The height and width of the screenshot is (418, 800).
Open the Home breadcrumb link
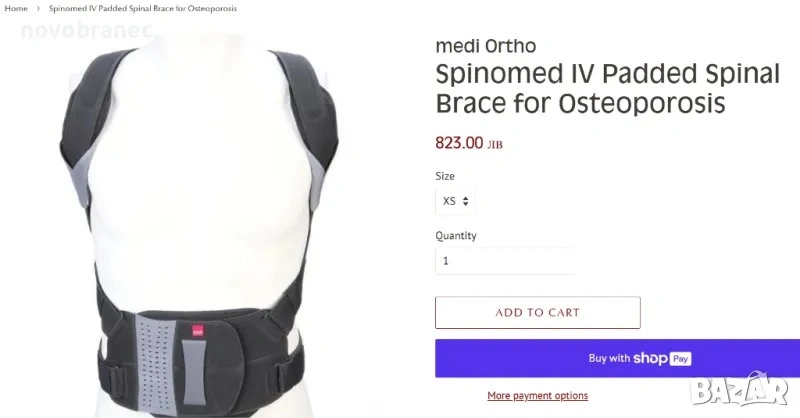pyautogui.click(x=16, y=8)
